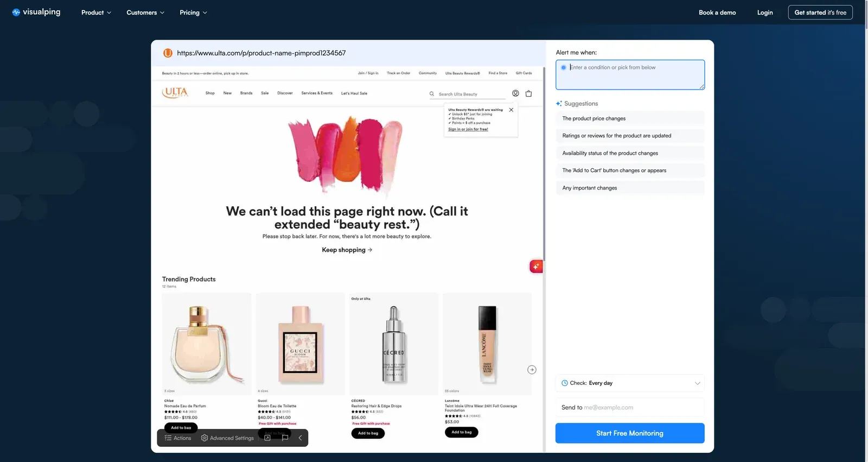Open the Sale menu in Ulta header

point(265,93)
